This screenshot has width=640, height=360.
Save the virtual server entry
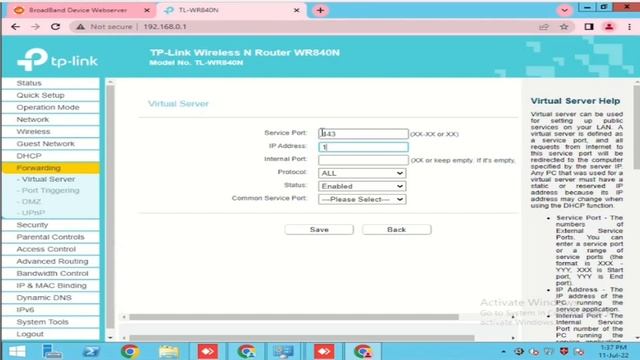(319, 230)
